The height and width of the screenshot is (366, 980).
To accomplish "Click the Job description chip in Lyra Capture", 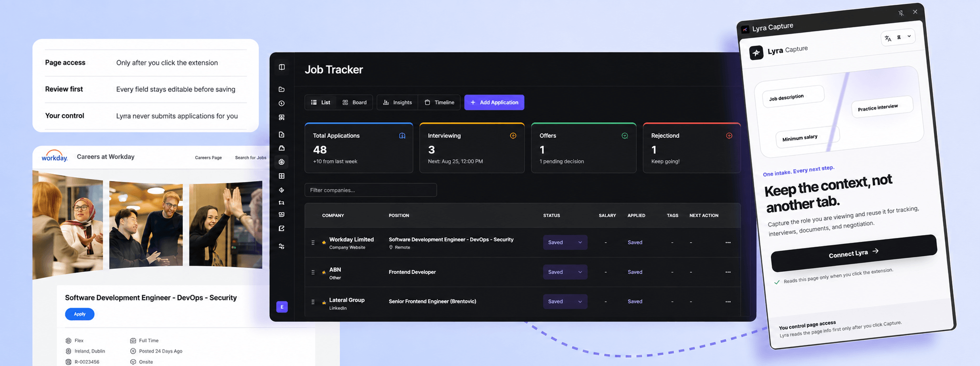I will 793,97.
